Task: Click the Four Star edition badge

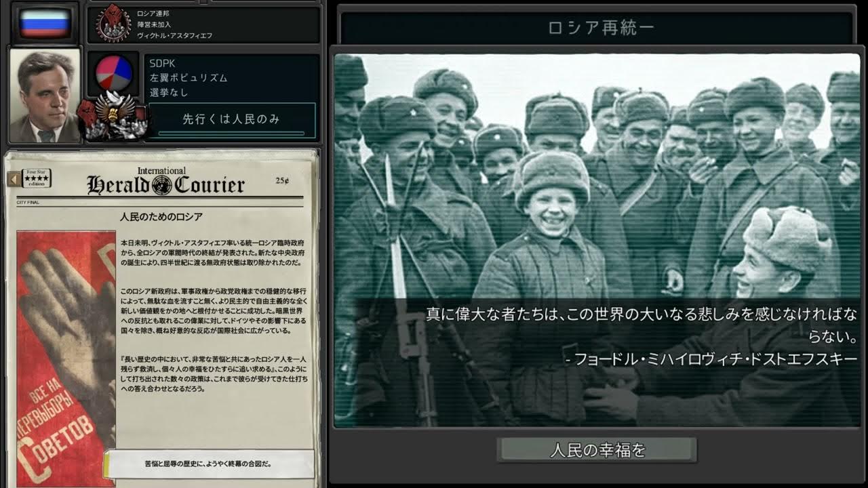Action: coord(36,178)
